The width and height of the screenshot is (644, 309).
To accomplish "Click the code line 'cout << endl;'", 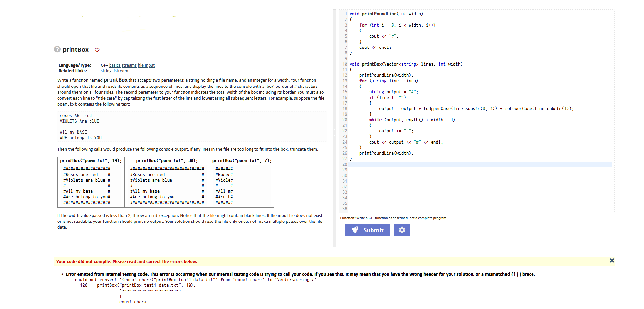I will pos(375,47).
